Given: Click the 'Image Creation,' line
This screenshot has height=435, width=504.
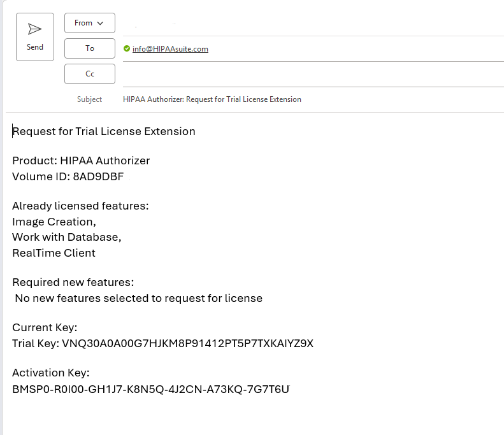Looking at the screenshot, I should pyautogui.click(x=54, y=222).
